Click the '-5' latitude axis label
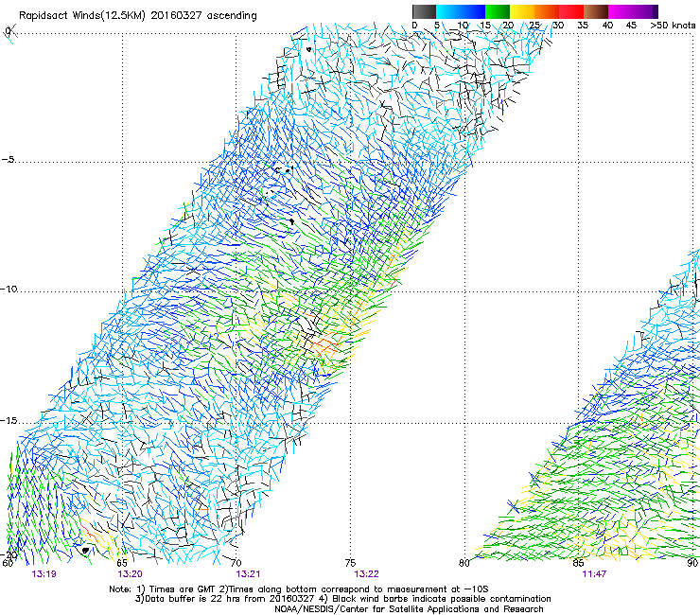Viewport: 700px width, 615px height. tap(9, 160)
